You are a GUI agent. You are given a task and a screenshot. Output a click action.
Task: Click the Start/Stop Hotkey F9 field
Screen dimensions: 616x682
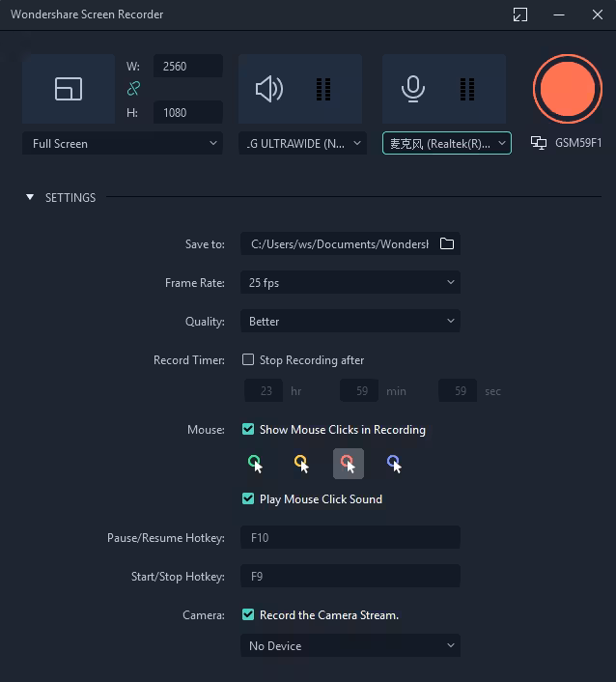(350, 576)
